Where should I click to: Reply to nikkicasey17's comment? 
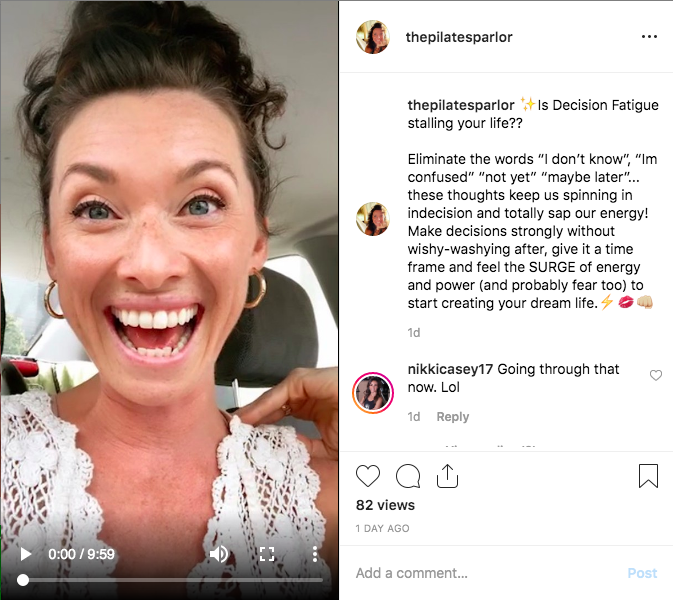[453, 417]
